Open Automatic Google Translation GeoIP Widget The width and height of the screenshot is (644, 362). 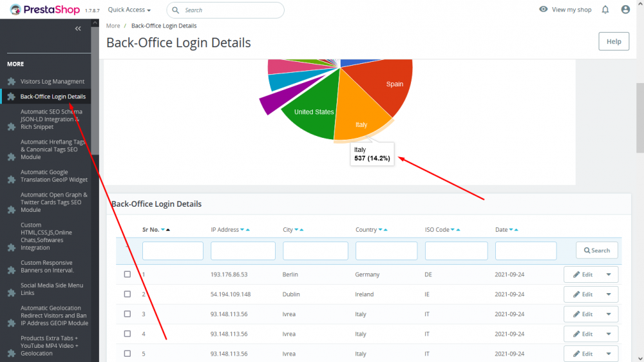pos(54,176)
